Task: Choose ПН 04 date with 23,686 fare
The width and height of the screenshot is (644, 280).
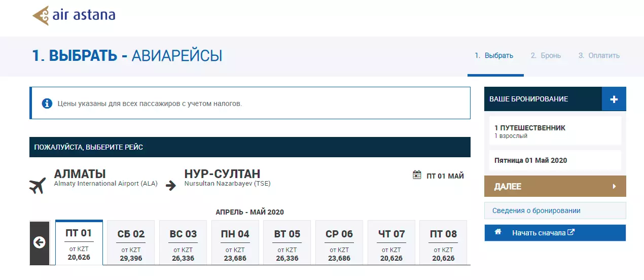Action: (x=235, y=243)
